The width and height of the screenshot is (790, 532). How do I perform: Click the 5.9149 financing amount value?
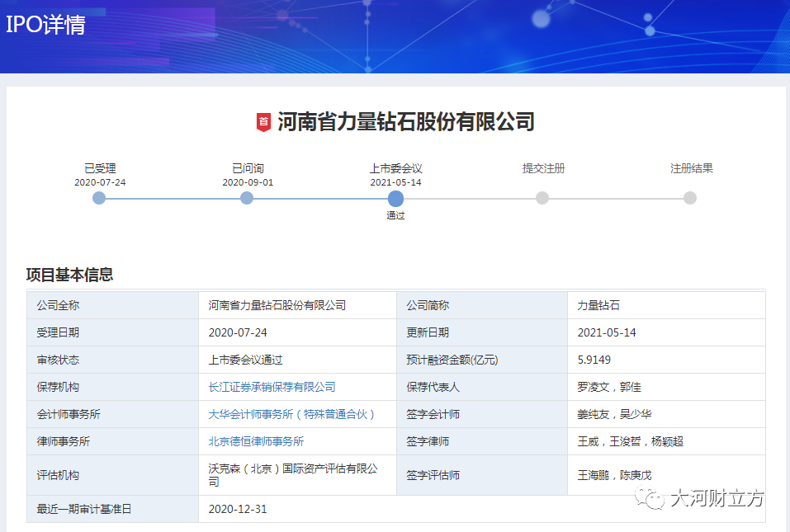coord(594,360)
